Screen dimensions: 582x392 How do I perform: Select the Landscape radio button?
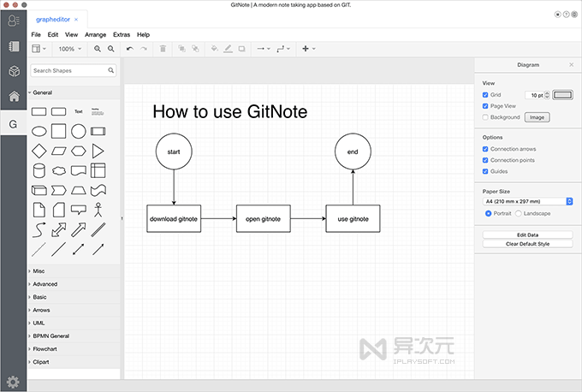click(519, 213)
